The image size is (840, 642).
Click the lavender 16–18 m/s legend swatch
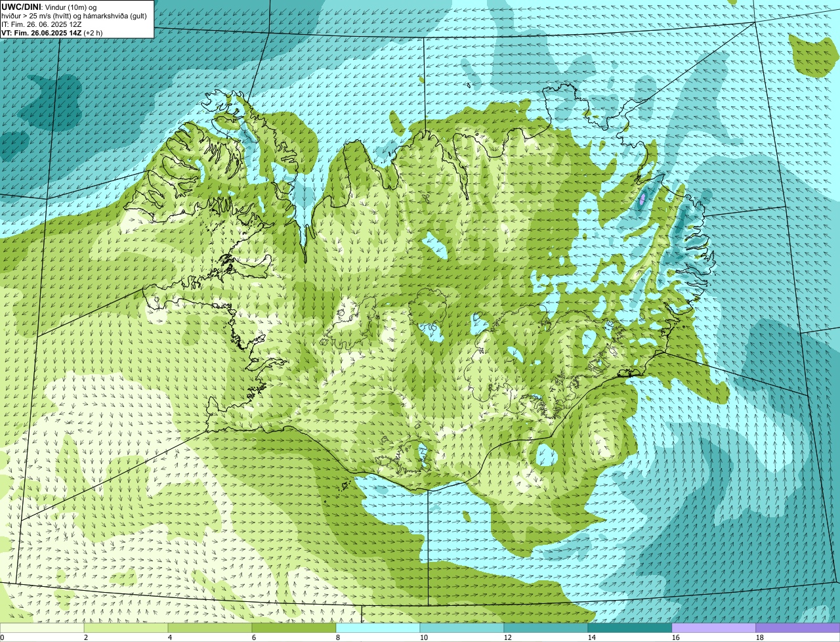pyautogui.click(x=714, y=628)
